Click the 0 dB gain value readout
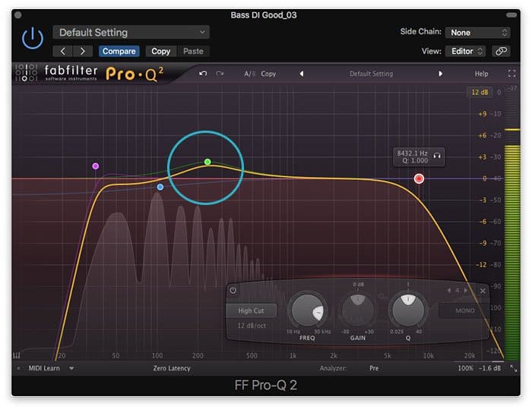The height and width of the screenshot is (410, 532). [x=358, y=284]
